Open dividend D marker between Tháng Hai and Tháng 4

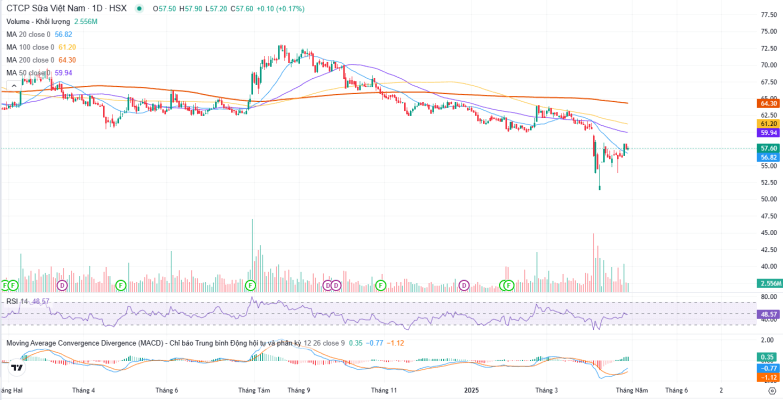tap(62, 286)
